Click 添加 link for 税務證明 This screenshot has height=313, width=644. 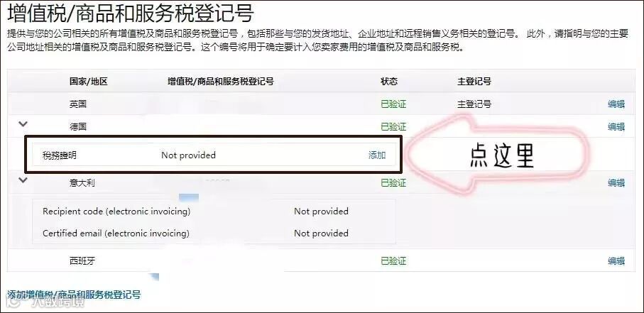[376, 155]
